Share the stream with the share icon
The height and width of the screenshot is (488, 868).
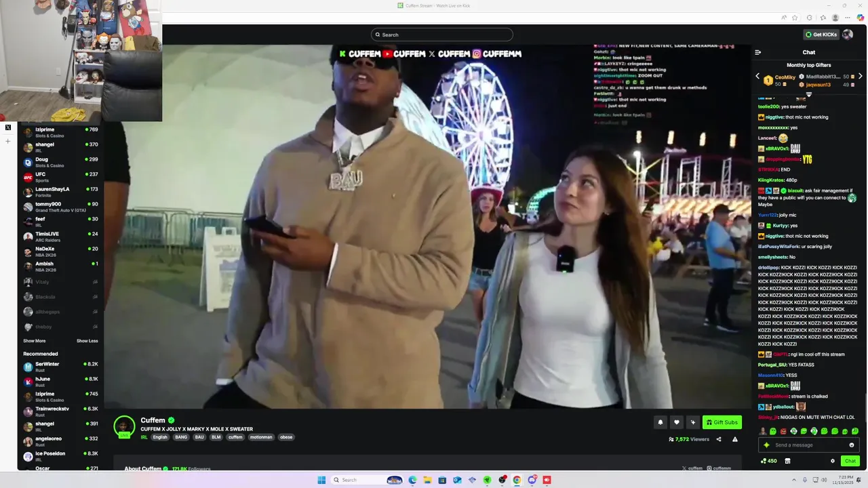719,439
